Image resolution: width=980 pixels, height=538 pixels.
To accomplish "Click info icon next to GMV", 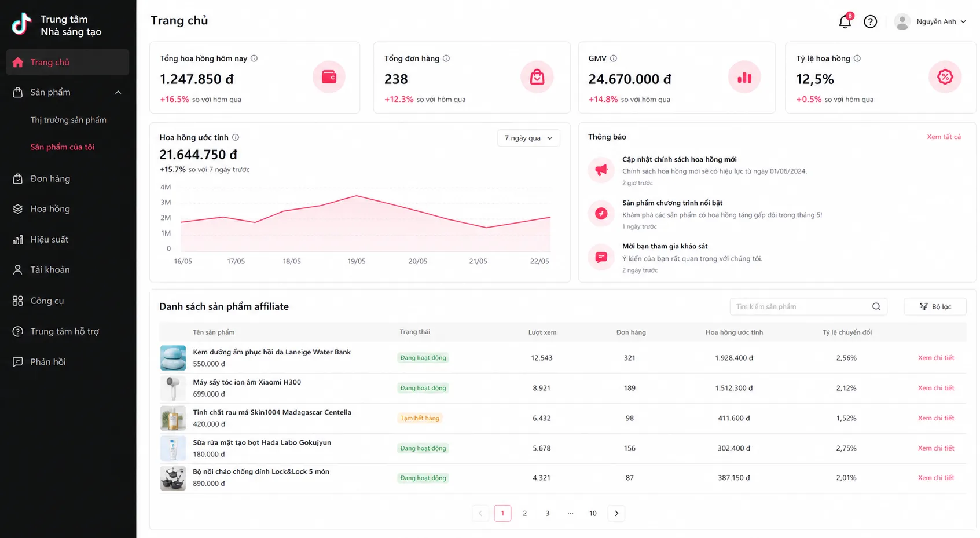I will click(x=614, y=58).
